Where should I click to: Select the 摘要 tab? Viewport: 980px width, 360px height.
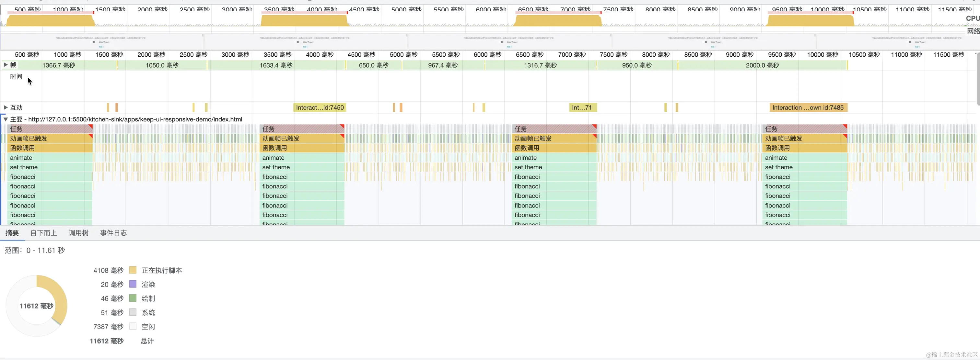(x=12, y=233)
